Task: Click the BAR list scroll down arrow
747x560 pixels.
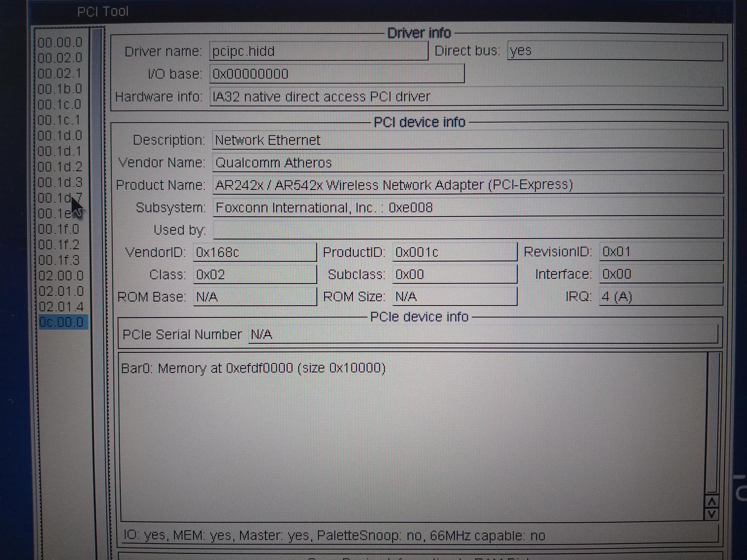Action: (x=712, y=514)
